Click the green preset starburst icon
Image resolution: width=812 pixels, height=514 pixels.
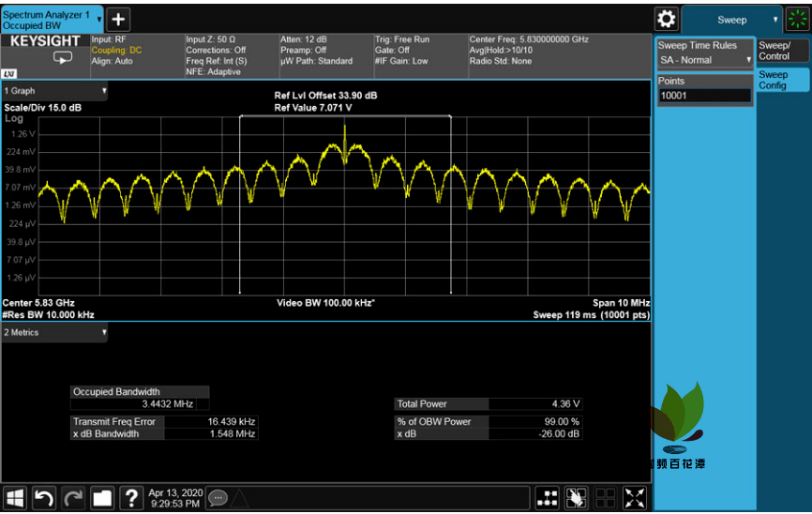pos(798,19)
